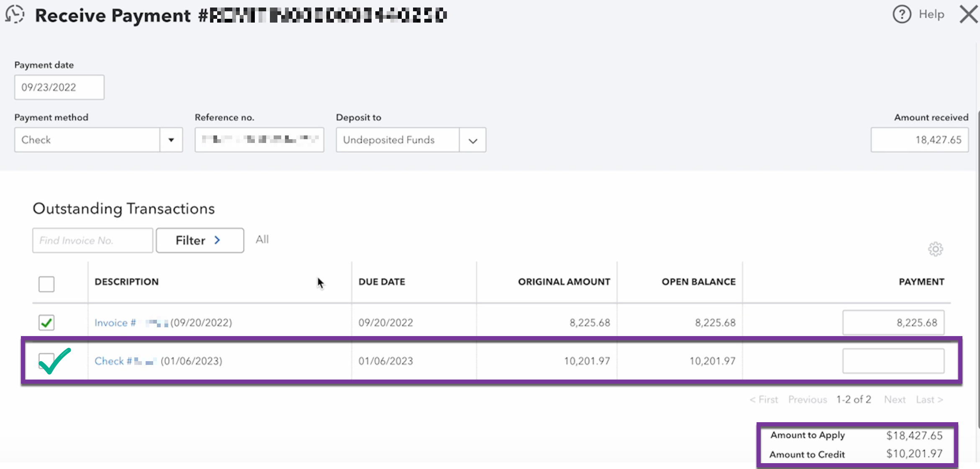Open the Help question mark icon
Image resolution: width=980 pixels, height=469 pixels.
click(x=901, y=14)
